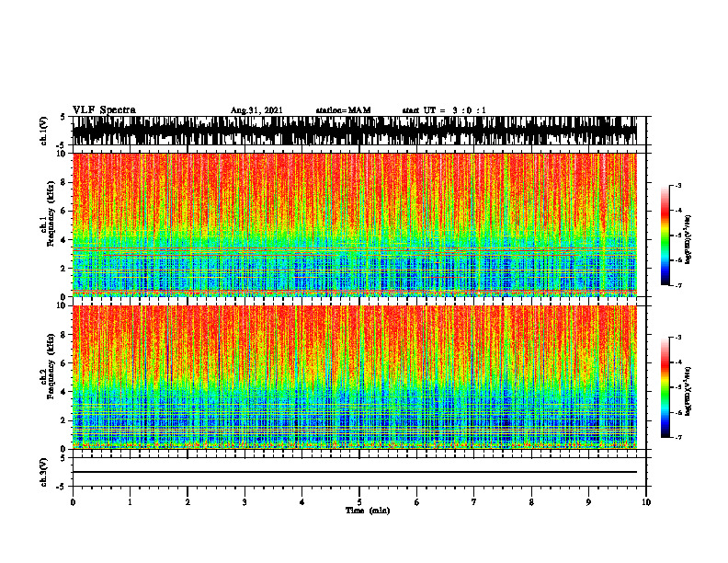Click inside the ch.1 spectrogram panel
Screen dimensions: 728x563
click(355, 224)
